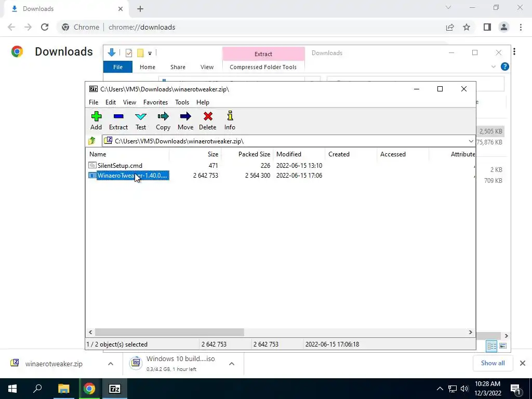The image size is (532, 399).
Task: Sort by the Modified column header
Action: tap(299, 154)
